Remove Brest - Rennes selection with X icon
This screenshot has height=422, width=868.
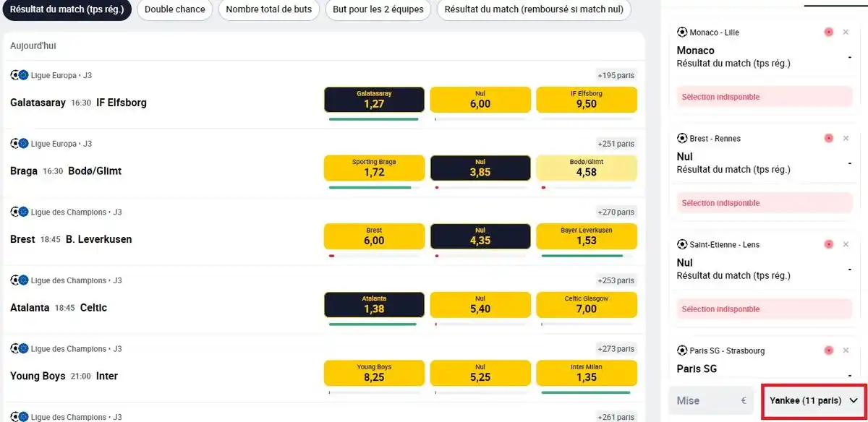[846, 138]
